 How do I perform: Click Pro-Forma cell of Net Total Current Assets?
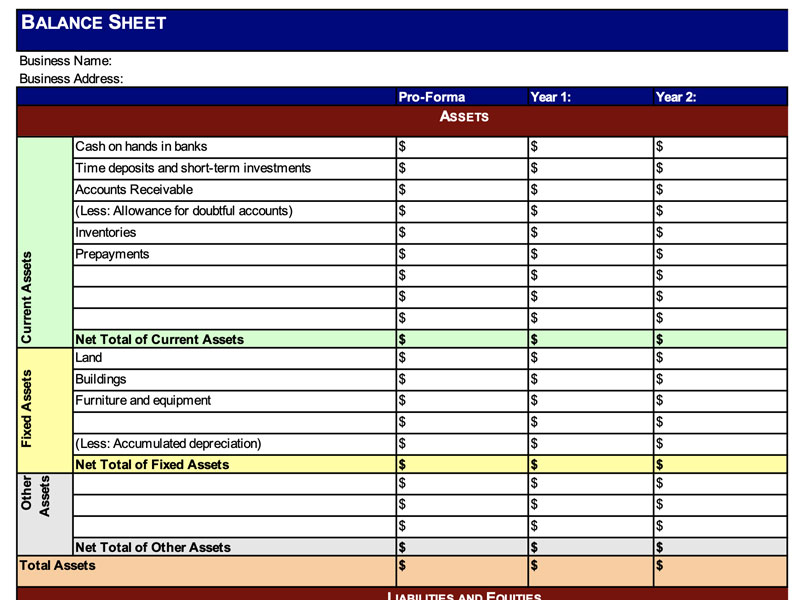coord(462,339)
